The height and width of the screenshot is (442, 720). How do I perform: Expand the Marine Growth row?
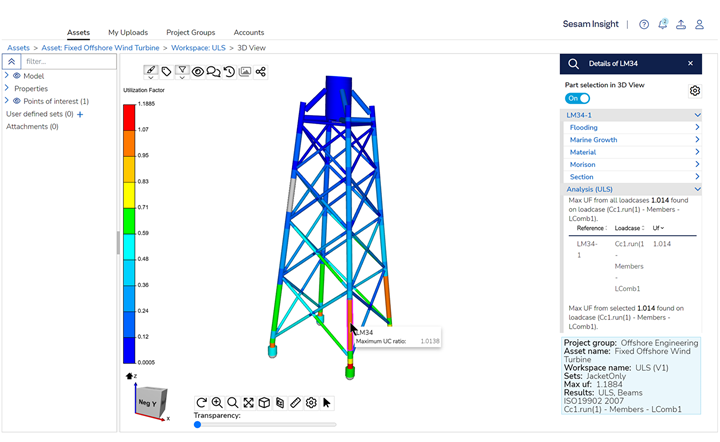[x=632, y=140]
